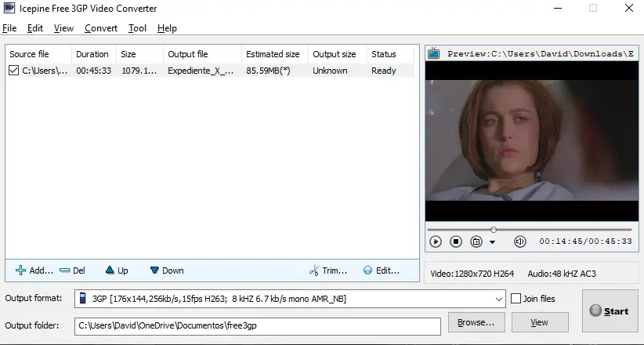
Task: Mute the preview audio speaker icon
Action: tap(520, 241)
